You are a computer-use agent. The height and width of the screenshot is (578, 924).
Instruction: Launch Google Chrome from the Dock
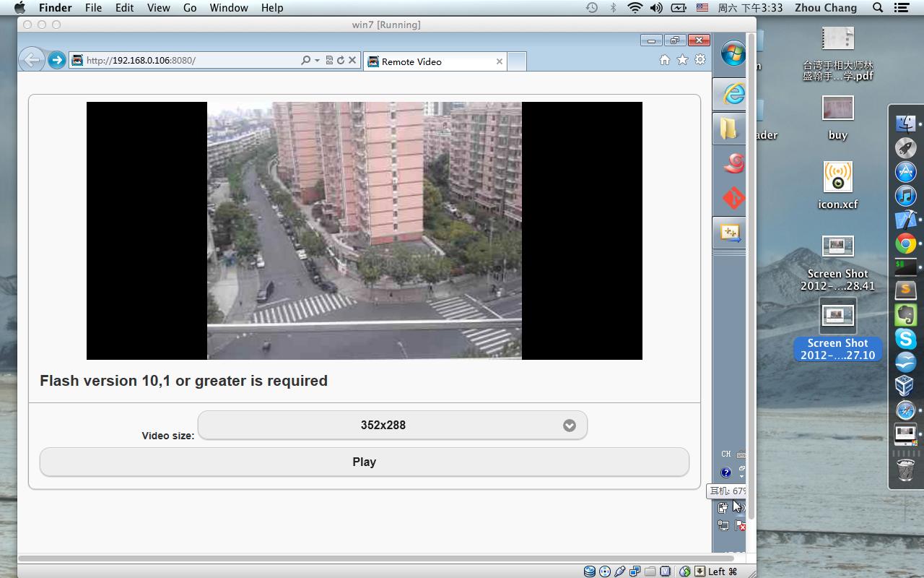coord(906,243)
